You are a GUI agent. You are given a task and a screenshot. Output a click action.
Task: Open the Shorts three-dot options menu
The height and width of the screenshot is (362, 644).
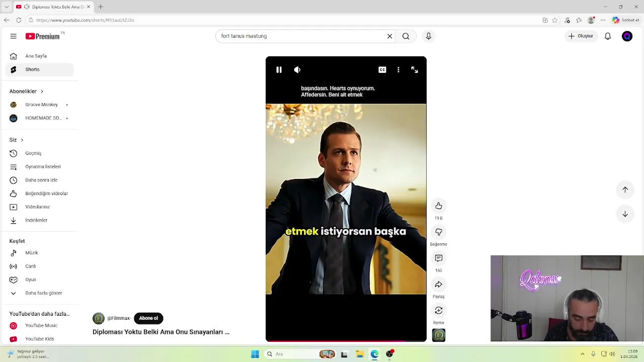398,70
